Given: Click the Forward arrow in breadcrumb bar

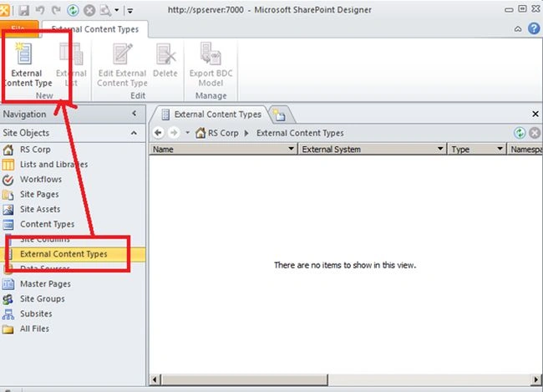Looking at the screenshot, I should click(x=174, y=133).
